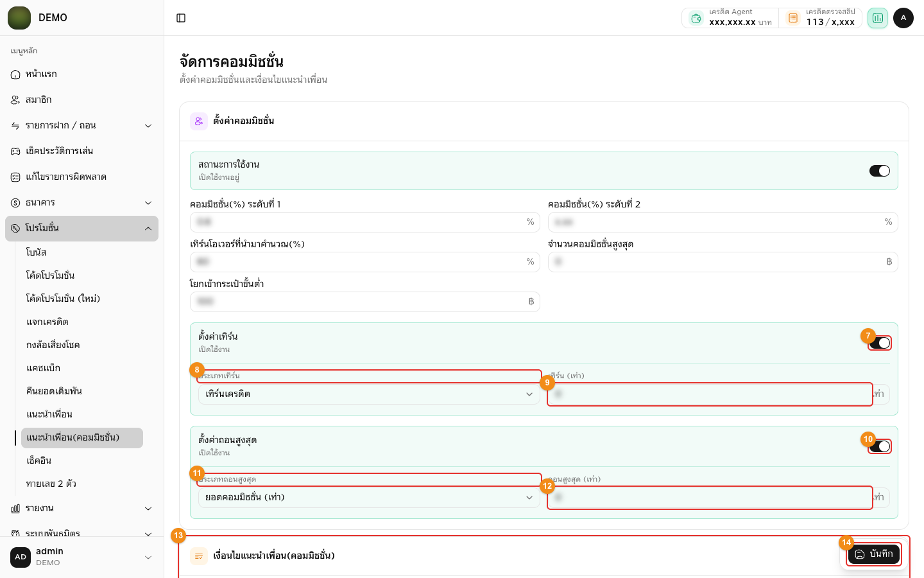Image resolution: width=924 pixels, height=578 pixels.
Task: Click the bar chart icon beside รายงาน
Action: [x=15, y=509]
